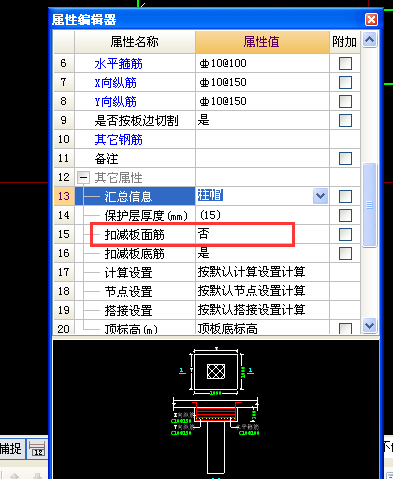This screenshot has height=479, width=393.
Task: Toggle checkbox for 扣减板面筋 row
Action: pyautogui.click(x=345, y=234)
